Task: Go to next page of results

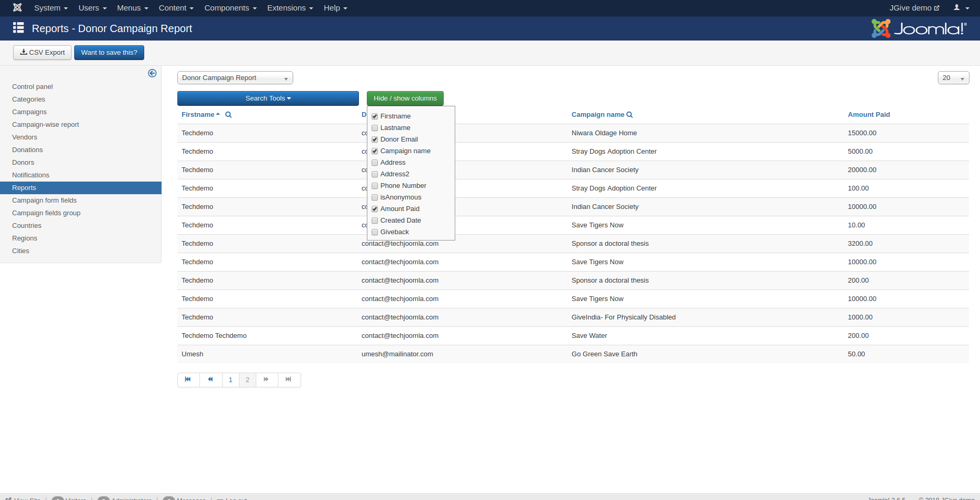Action: 267,379
